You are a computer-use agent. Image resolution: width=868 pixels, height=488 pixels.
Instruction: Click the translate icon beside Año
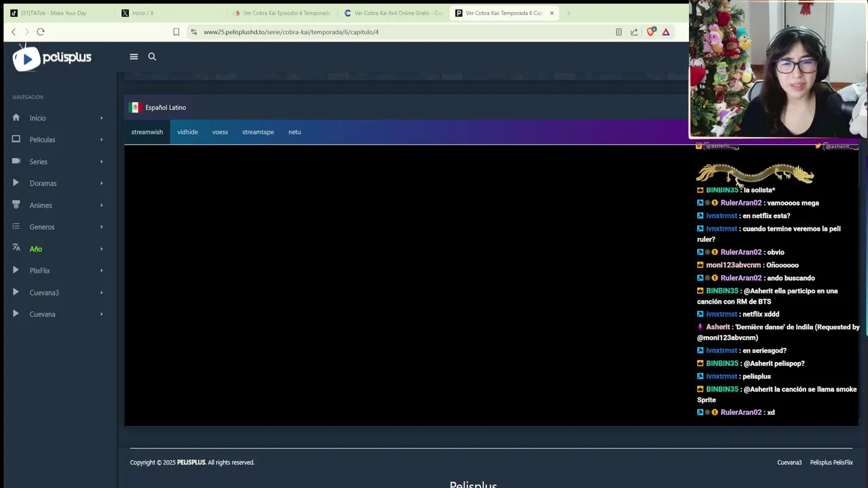pos(16,248)
